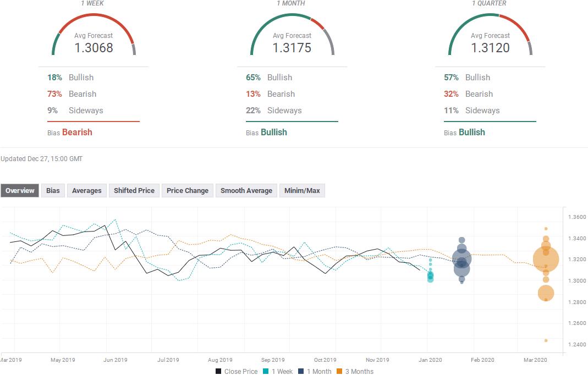The image size is (588, 375).
Task: Click the lowest orange outlier dot near 1.2400
Action: click(546, 340)
